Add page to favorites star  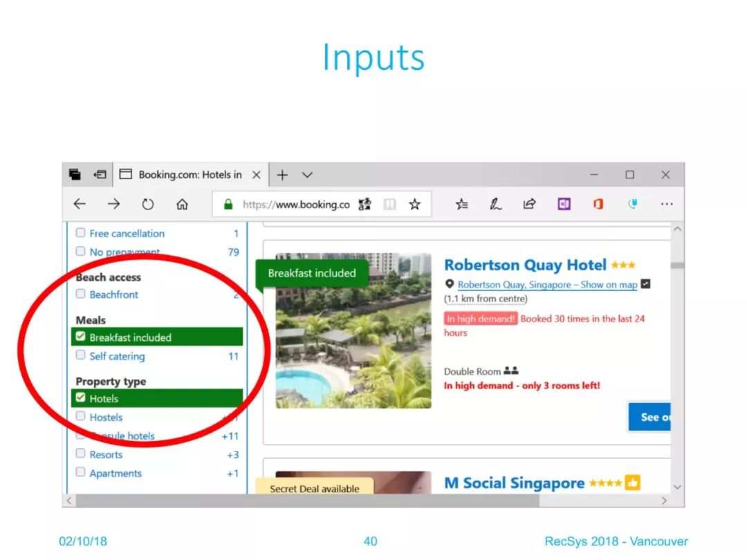[414, 204]
